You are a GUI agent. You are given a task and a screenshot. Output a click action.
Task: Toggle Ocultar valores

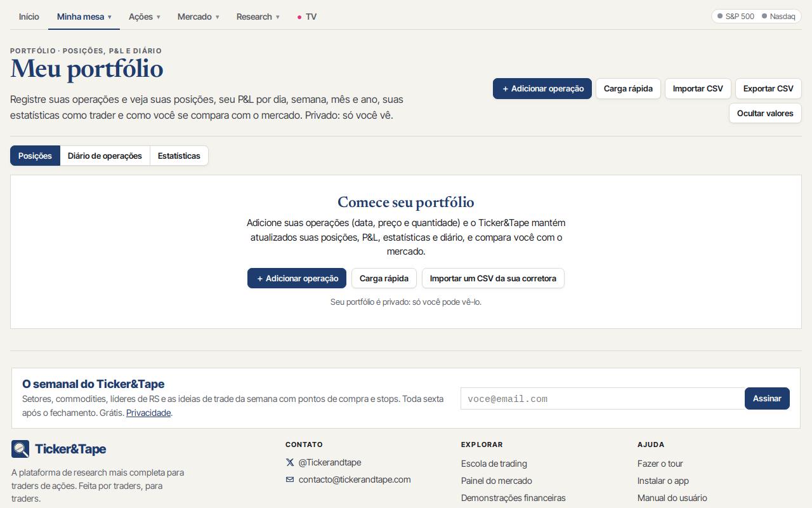tap(765, 113)
